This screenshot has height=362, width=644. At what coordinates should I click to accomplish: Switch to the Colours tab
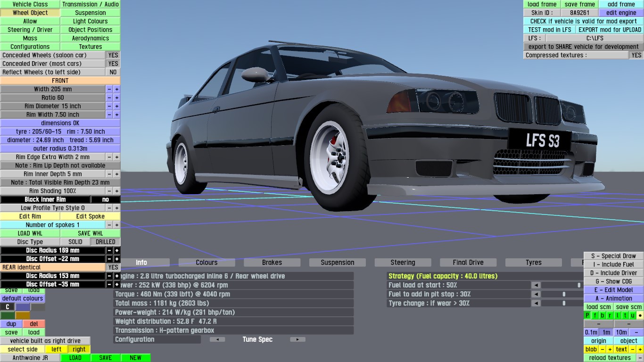(206, 263)
